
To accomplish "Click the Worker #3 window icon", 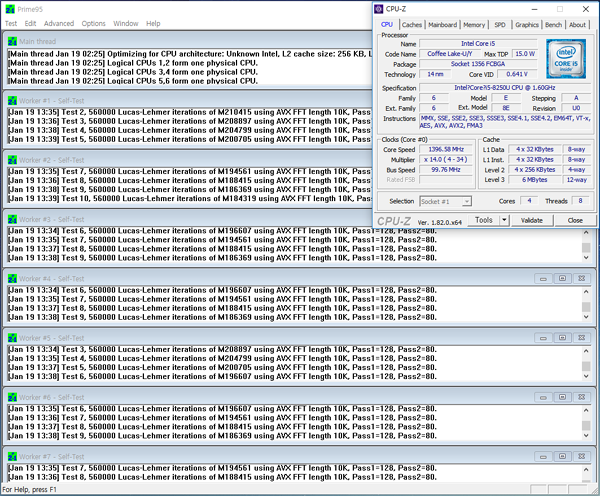I will [x=12, y=219].
